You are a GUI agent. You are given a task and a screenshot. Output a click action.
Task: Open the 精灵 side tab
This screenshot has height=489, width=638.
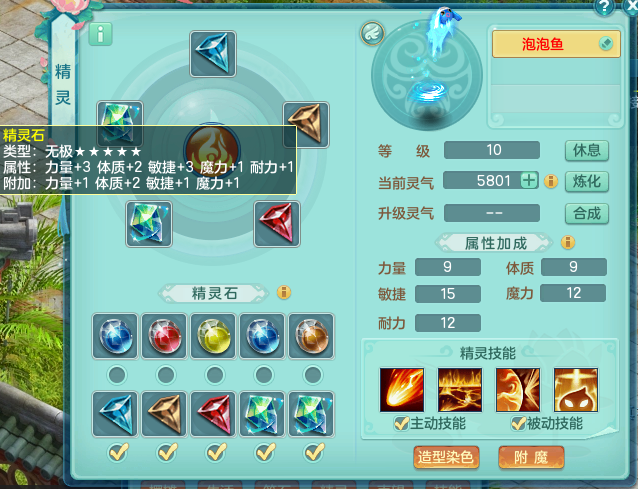pos(63,83)
